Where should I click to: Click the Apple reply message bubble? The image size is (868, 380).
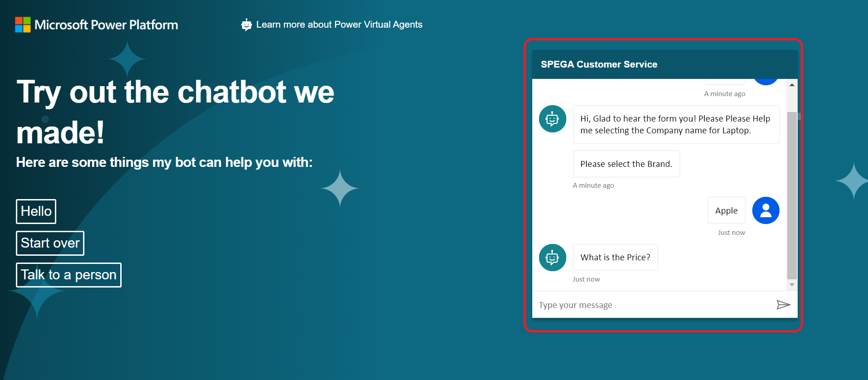tap(726, 210)
